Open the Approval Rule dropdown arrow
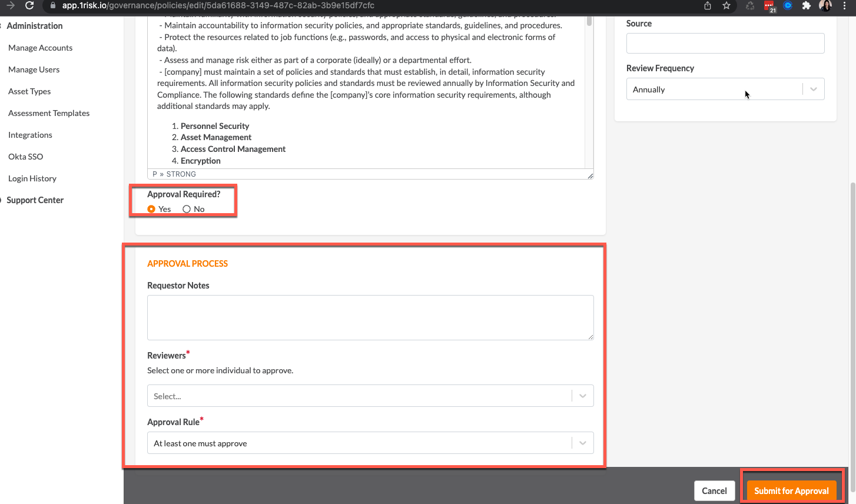Viewport: 856px width, 504px height. 583,443
